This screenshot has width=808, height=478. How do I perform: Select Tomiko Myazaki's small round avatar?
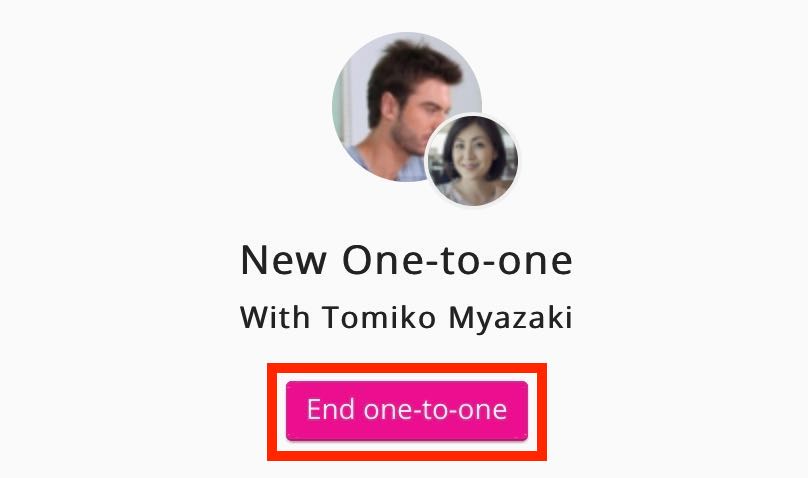pos(472,160)
